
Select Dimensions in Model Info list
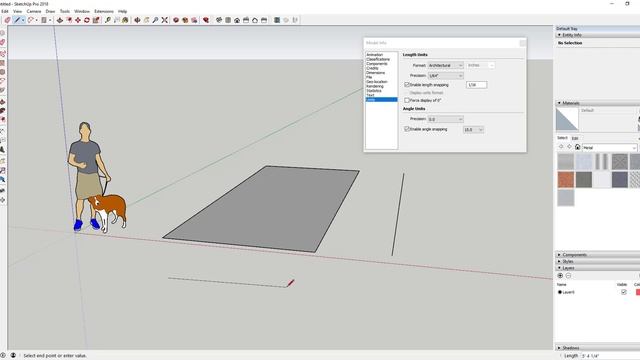coord(376,73)
